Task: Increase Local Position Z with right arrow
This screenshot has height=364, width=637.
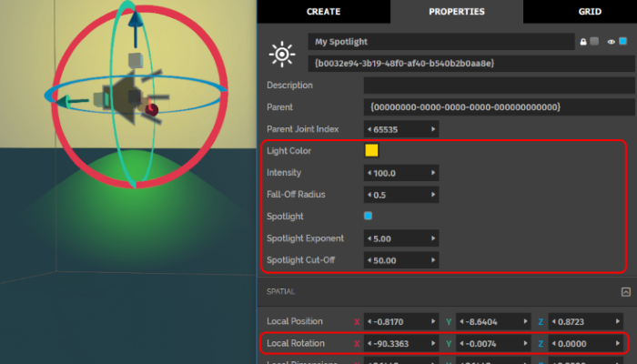Action: tap(618, 321)
